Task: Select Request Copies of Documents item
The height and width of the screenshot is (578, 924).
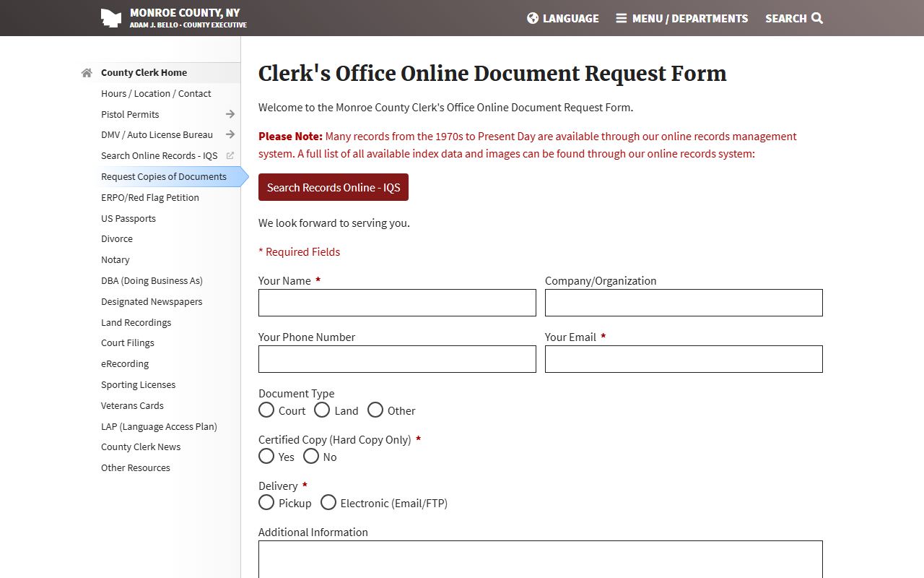Action: (x=164, y=176)
